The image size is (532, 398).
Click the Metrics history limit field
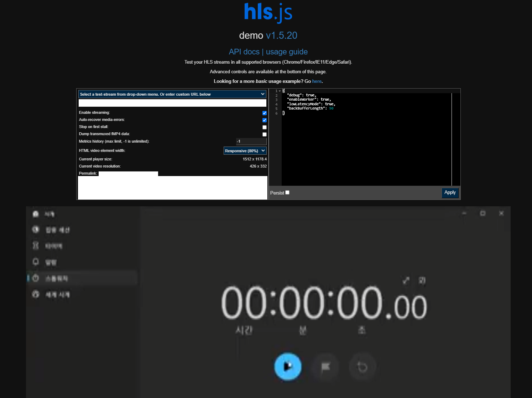251,142
